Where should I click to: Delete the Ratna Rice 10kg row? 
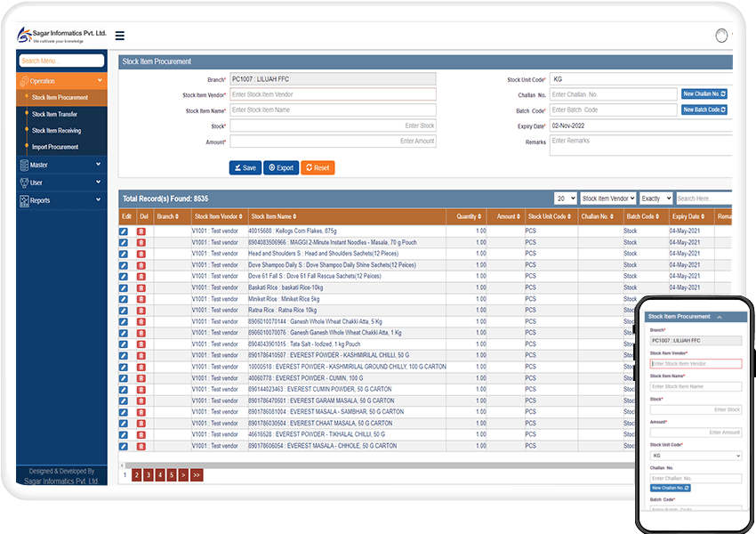coord(141,311)
